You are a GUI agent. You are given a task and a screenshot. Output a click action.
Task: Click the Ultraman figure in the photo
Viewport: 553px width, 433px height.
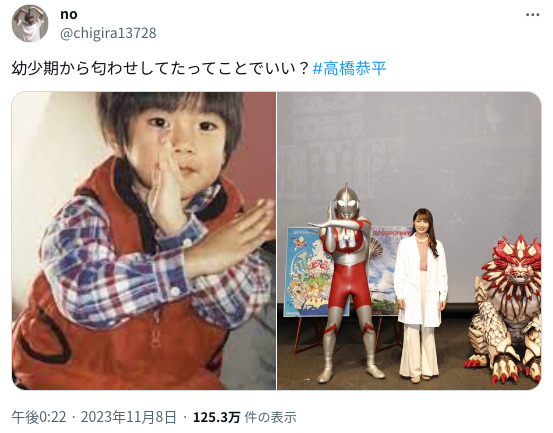pyautogui.click(x=347, y=282)
